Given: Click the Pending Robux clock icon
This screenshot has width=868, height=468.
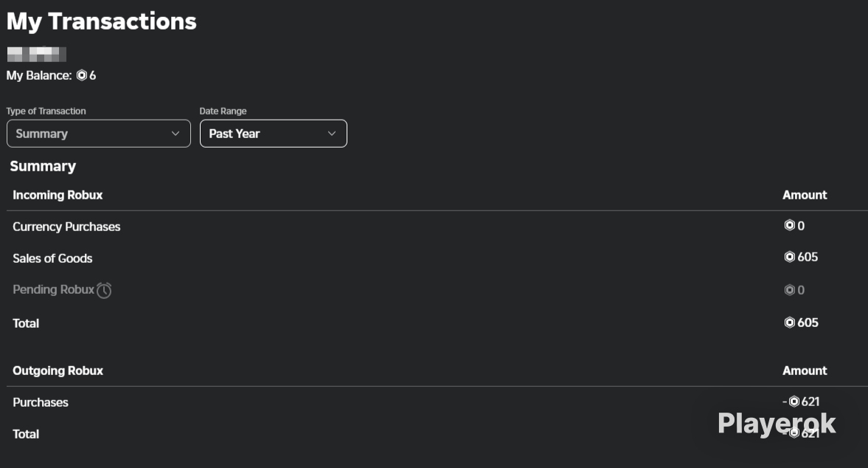Looking at the screenshot, I should coord(104,290).
